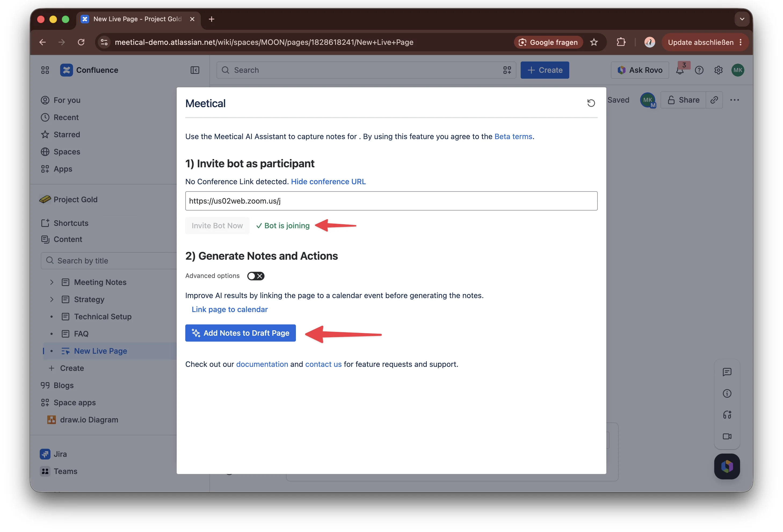The width and height of the screenshot is (783, 532).
Task: Click the conference URL input field
Action: click(x=391, y=201)
